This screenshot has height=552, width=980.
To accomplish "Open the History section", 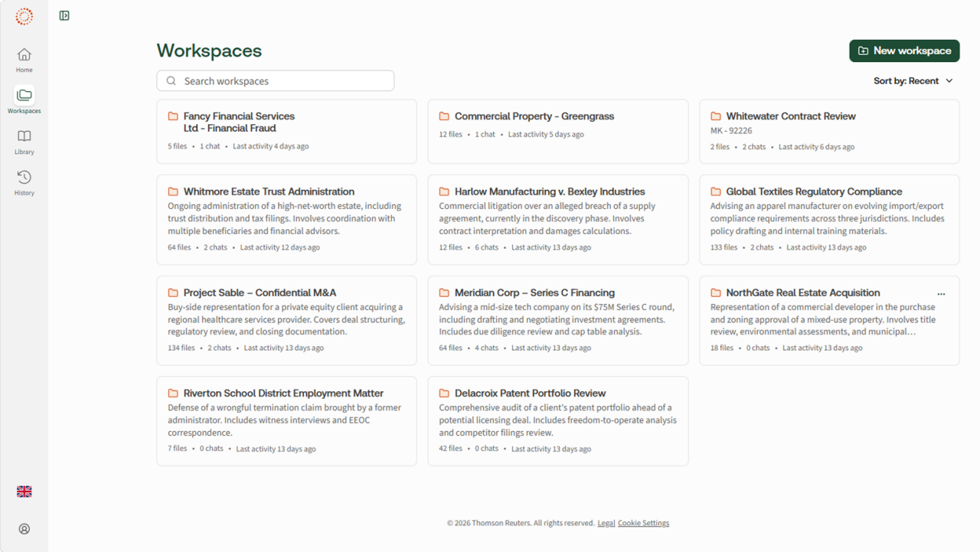I will (x=24, y=182).
